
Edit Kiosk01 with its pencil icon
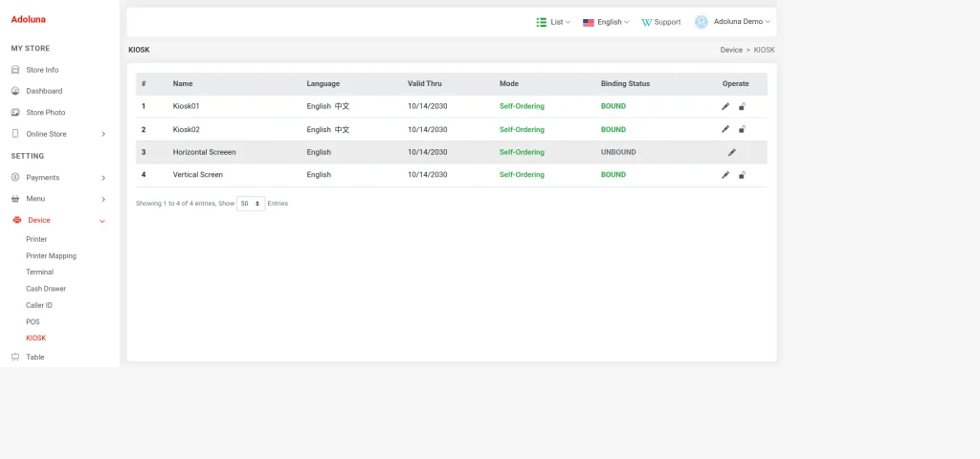pos(725,106)
